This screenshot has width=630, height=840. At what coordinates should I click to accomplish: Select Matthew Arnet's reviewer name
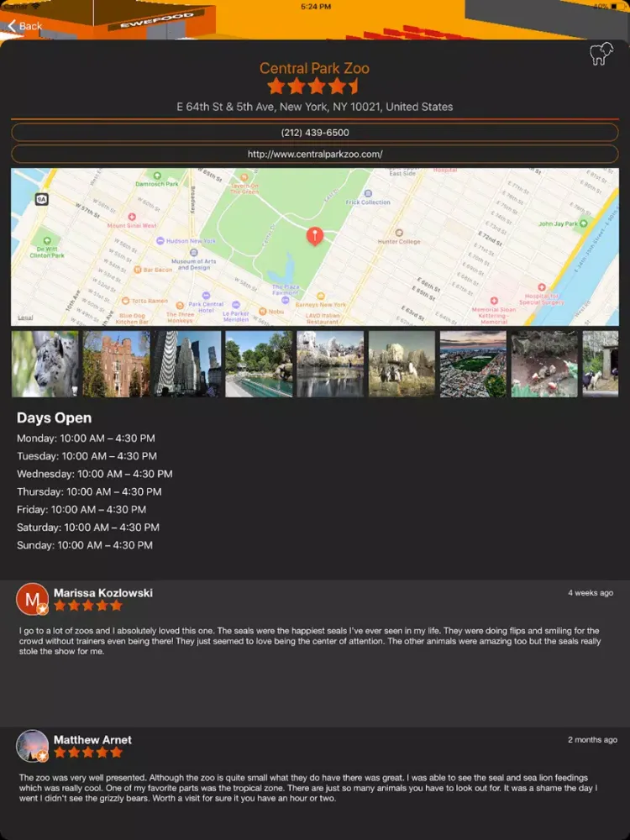(x=92, y=740)
